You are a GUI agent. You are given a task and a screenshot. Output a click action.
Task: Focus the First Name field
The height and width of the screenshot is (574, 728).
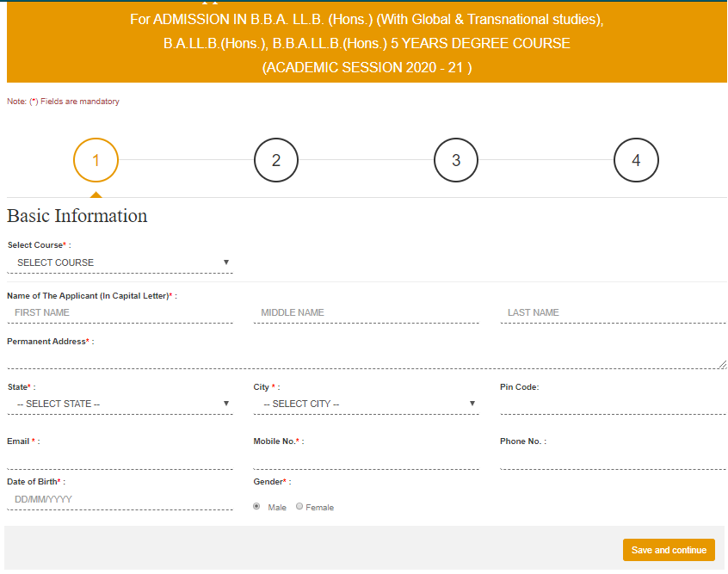(120, 312)
